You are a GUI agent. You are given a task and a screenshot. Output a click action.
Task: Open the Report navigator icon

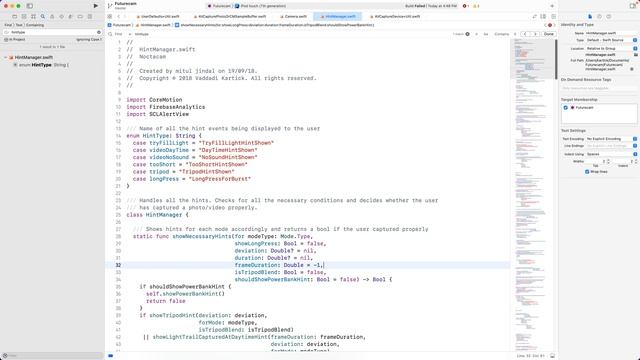coord(90,17)
